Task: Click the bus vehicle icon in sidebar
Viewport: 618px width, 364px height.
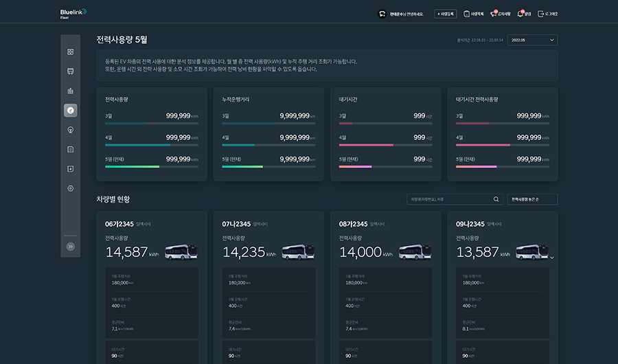Action: pyautogui.click(x=70, y=71)
